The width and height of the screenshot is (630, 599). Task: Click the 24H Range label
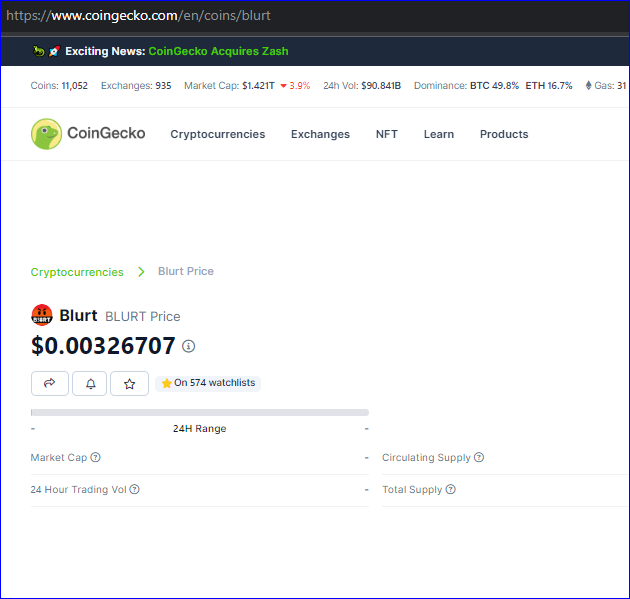pos(200,429)
